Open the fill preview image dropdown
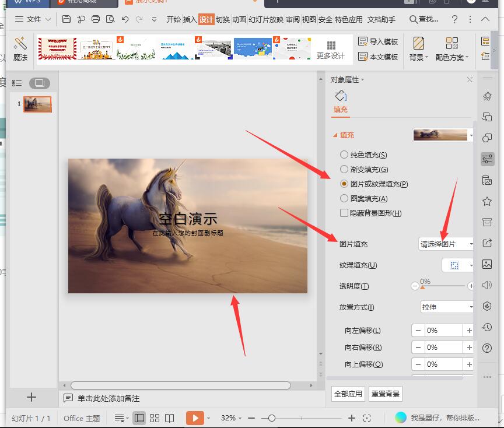Viewport: 504px width, 428px height. [443, 135]
